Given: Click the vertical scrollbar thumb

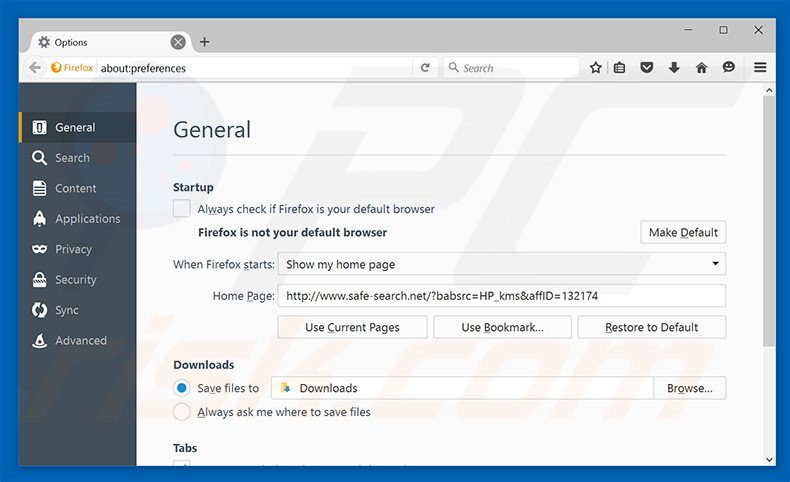Looking at the screenshot, I should click(x=769, y=222).
